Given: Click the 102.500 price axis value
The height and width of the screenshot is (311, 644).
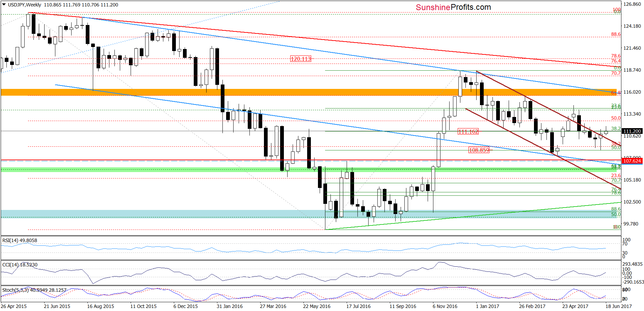Looking at the screenshot, I should tap(632, 202).
